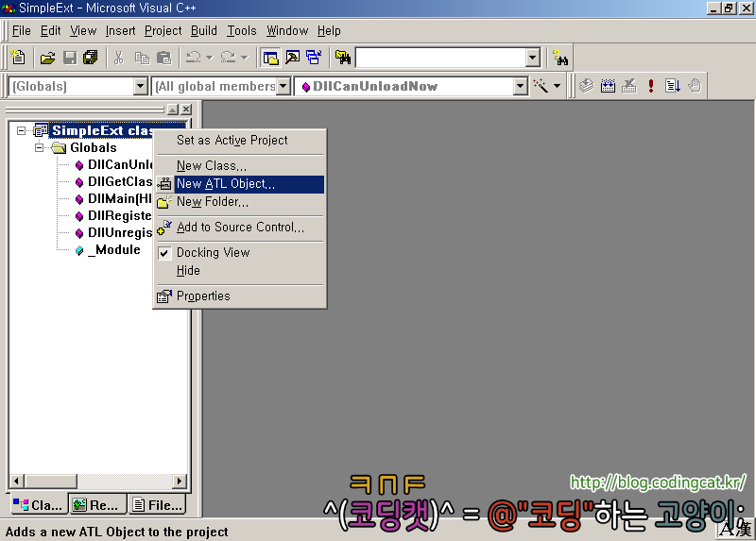Screen dimensions: 756x541
Task: Click the Open file toolbar icon
Action: point(48,58)
